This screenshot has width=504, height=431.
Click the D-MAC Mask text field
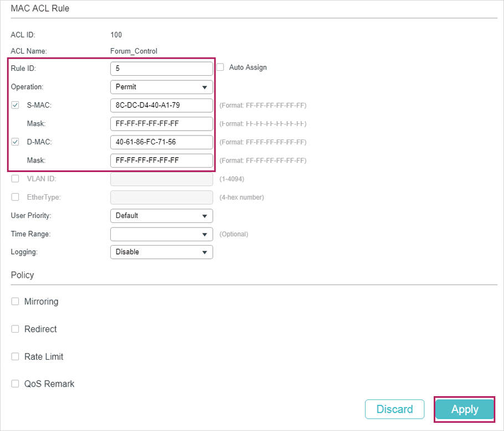click(x=161, y=160)
